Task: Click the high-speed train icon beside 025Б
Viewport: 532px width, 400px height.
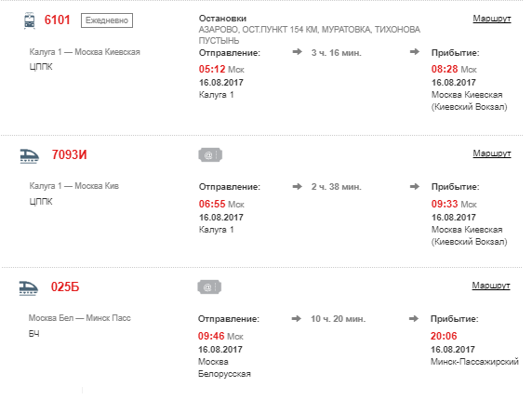Action: click(29, 288)
